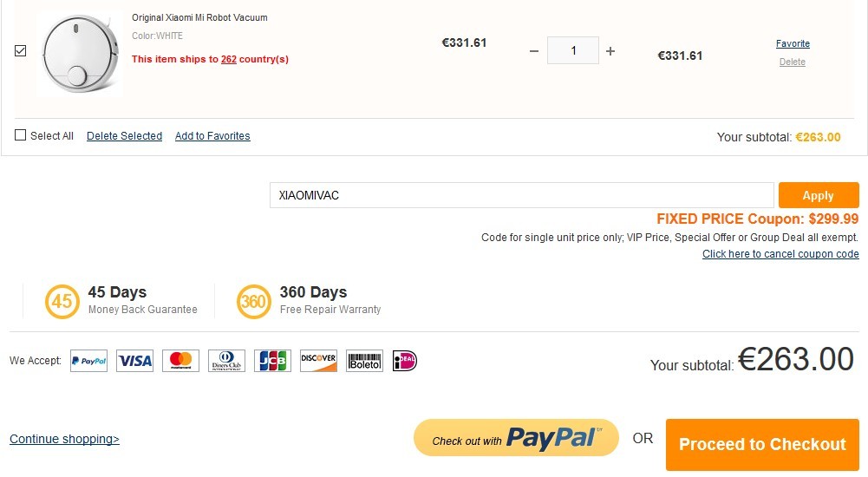Click the VISA card icon
868x477 pixels.
pyautogui.click(x=134, y=361)
